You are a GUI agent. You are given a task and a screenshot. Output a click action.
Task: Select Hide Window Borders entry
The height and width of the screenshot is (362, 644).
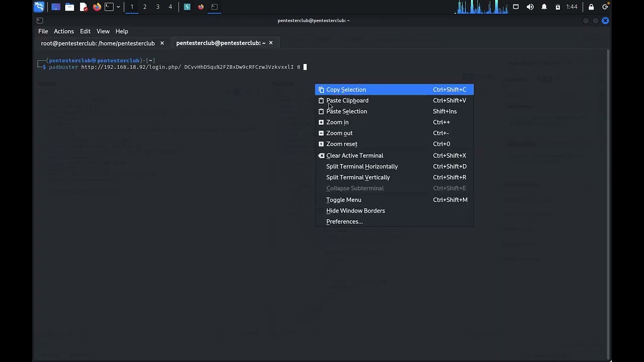(x=394, y=211)
